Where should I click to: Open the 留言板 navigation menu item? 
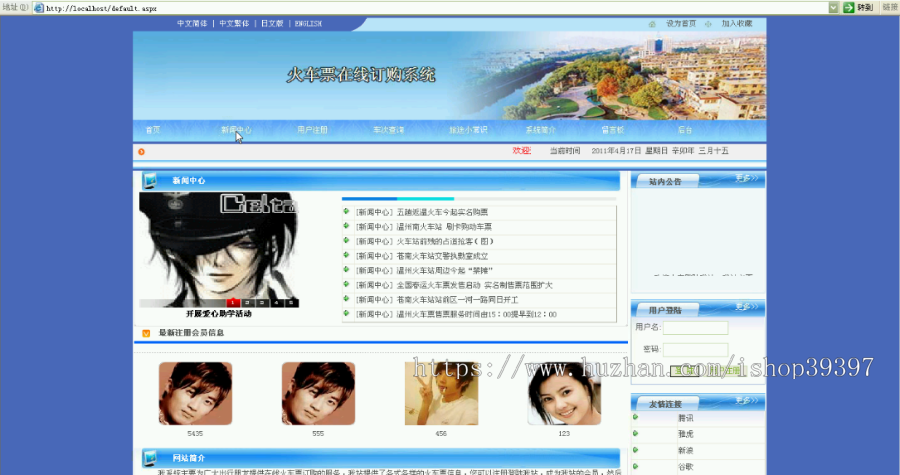pos(612,130)
